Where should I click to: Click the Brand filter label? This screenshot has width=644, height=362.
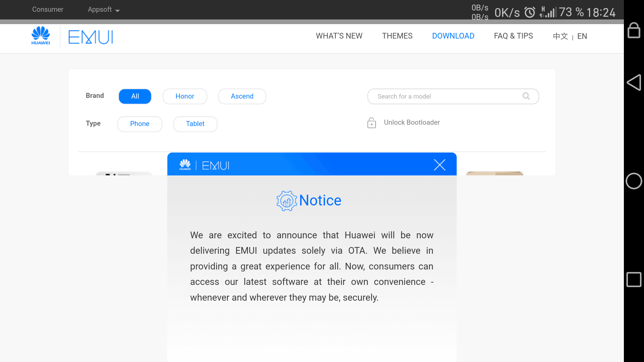click(95, 96)
